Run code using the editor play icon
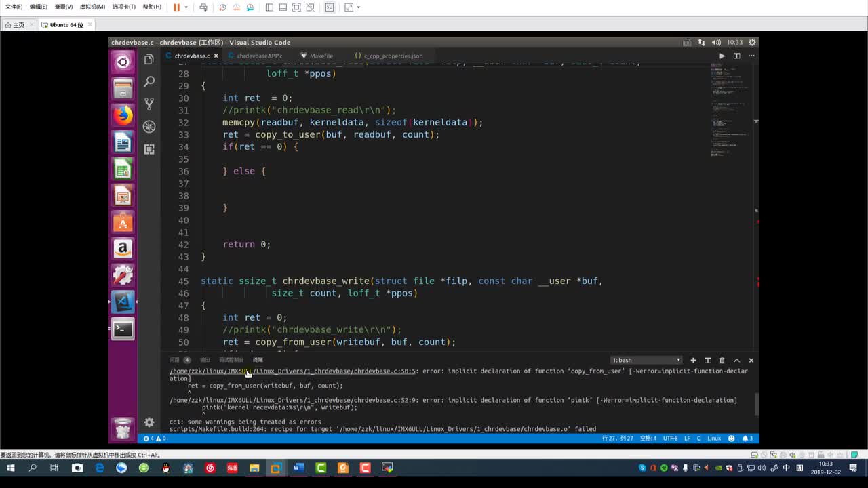This screenshot has height=488, width=868. tap(722, 56)
